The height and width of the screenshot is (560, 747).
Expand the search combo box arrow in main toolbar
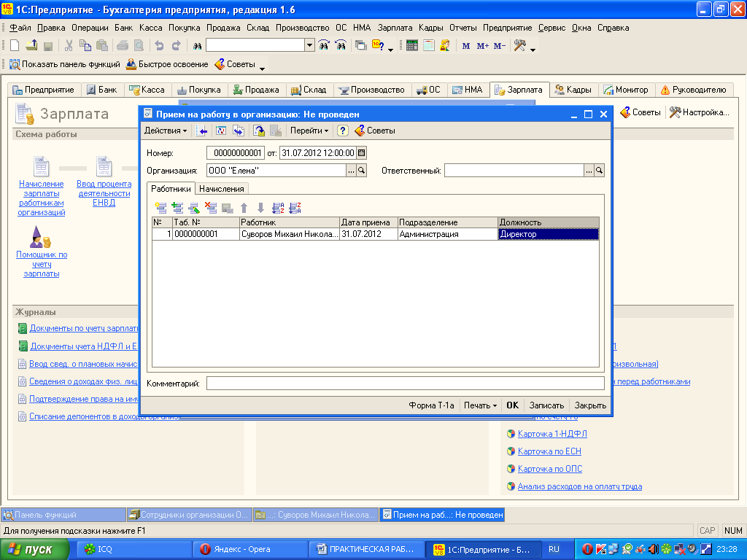[x=309, y=46]
